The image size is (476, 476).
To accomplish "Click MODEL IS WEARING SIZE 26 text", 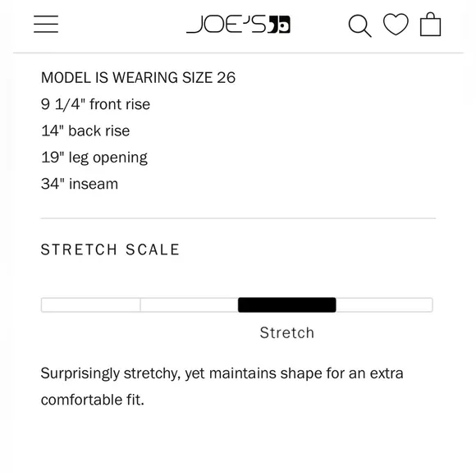I will pyautogui.click(x=138, y=78).
